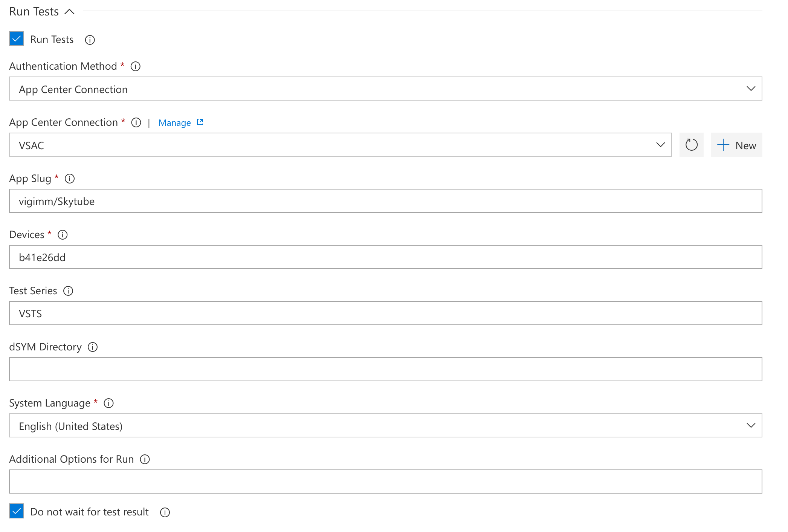Expand the App Center Connection dropdown
Screen dimensions: 788x532
[x=660, y=144]
